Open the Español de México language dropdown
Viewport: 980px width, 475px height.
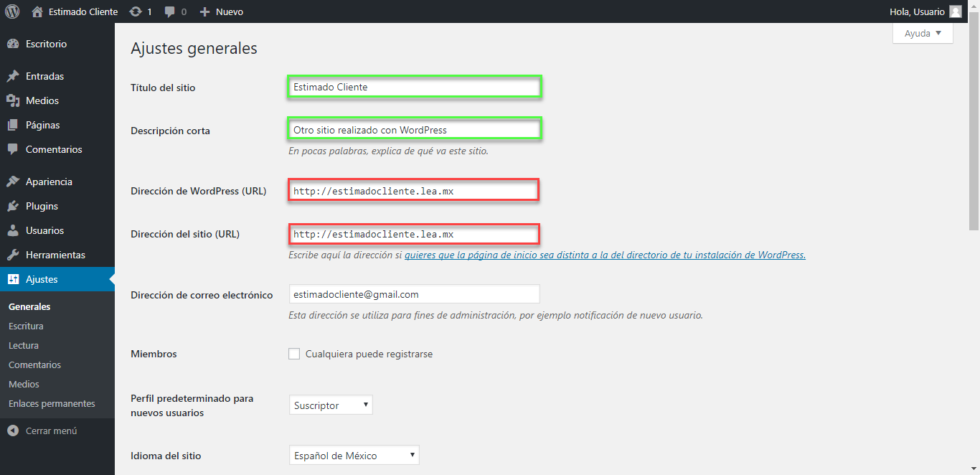pyautogui.click(x=354, y=456)
